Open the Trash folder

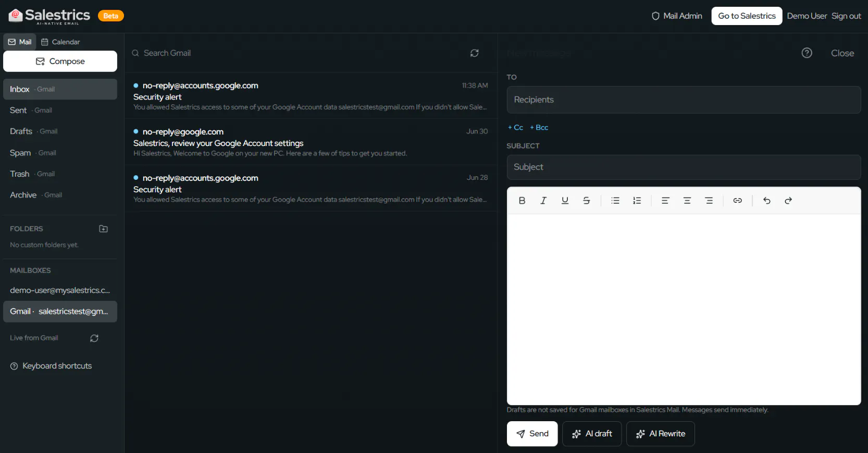[60, 174]
